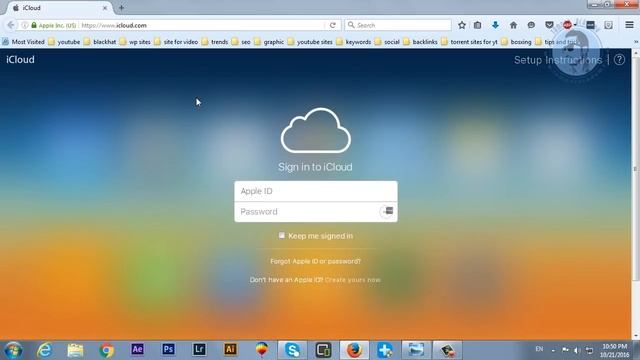Open the blackhat bookmarks folder
The image size is (640, 360).
coord(100,42)
